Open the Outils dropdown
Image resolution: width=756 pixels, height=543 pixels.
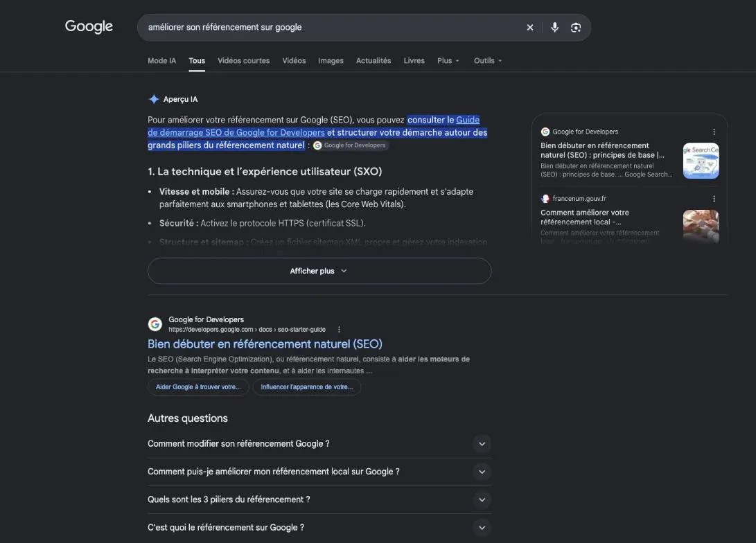click(488, 61)
